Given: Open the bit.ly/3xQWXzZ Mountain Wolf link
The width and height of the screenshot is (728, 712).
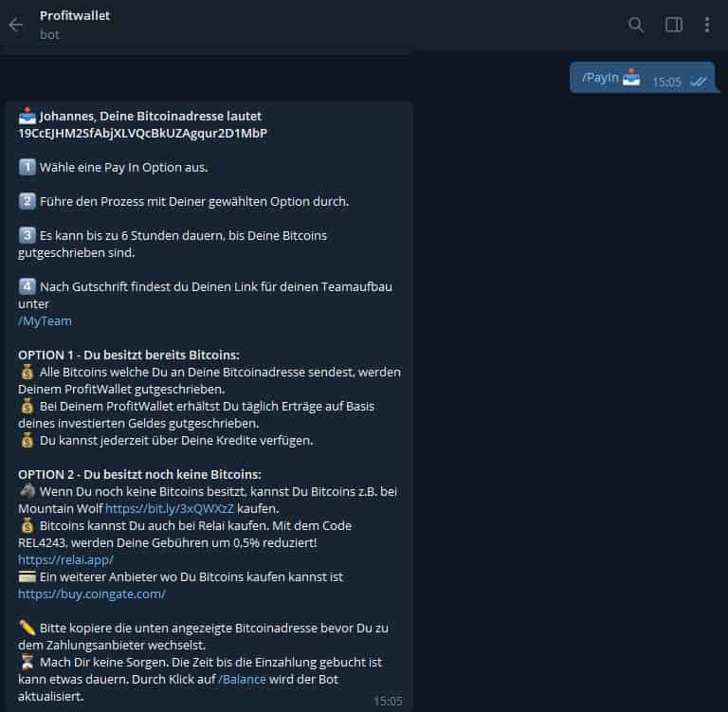Looking at the screenshot, I should pyautogui.click(x=170, y=508).
